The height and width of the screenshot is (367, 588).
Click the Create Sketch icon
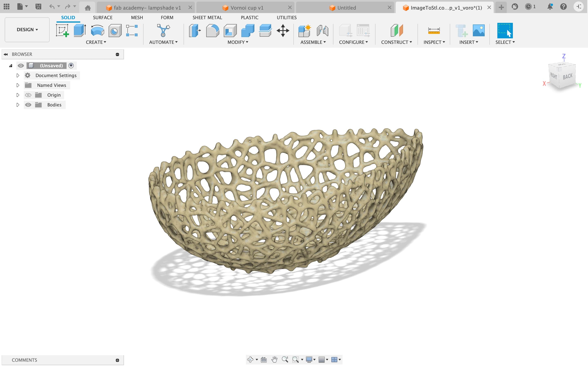coord(62,31)
